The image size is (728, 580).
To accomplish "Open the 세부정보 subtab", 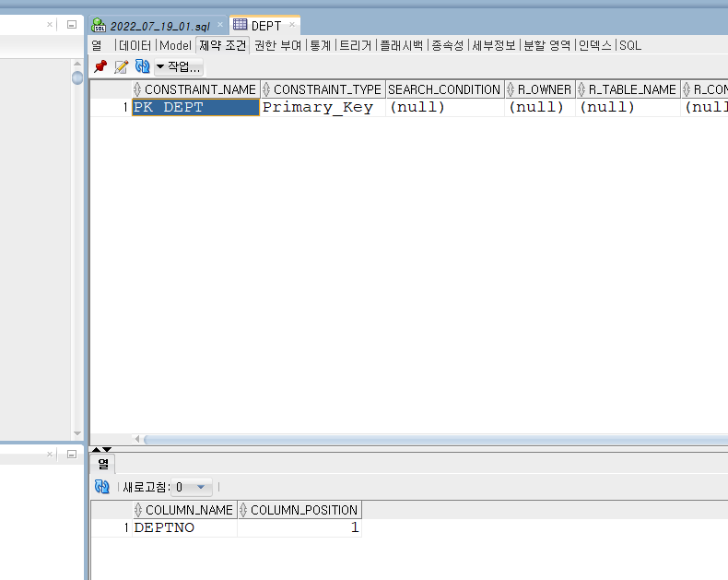I will (x=494, y=45).
